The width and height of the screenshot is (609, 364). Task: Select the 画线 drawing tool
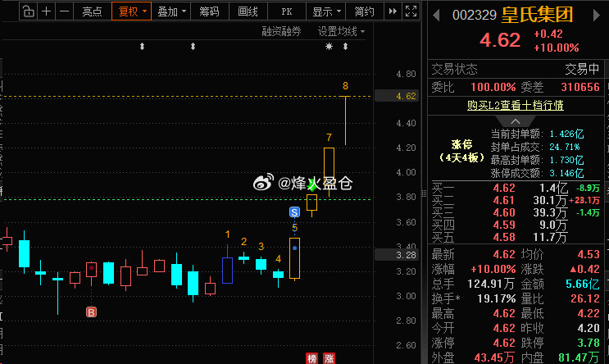click(248, 11)
